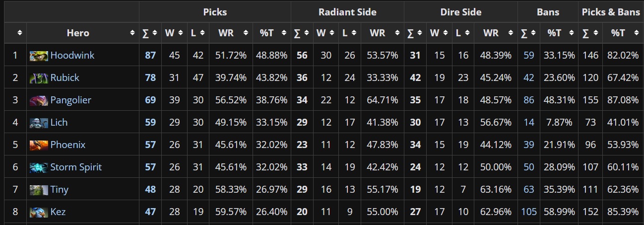The height and width of the screenshot is (225, 644).
Task: Click the Storm Spirit hero portrait icon
Action: click(39, 167)
